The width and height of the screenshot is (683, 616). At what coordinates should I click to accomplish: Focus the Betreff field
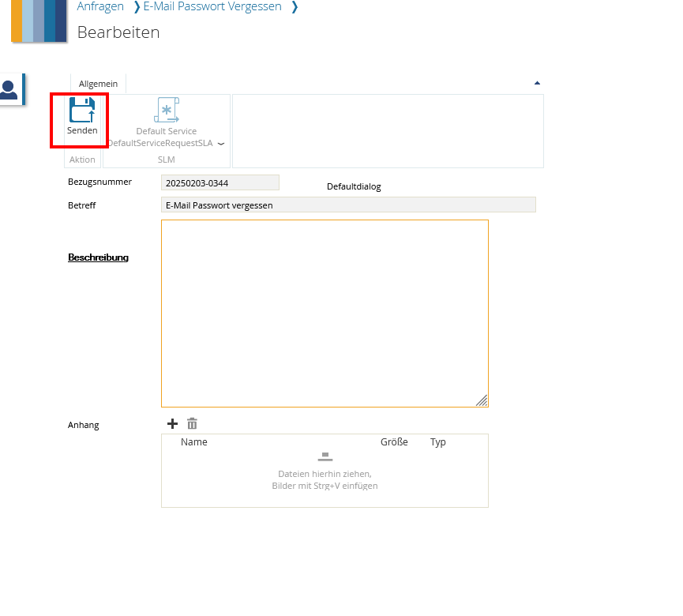pyautogui.click(x=347, y=205)
